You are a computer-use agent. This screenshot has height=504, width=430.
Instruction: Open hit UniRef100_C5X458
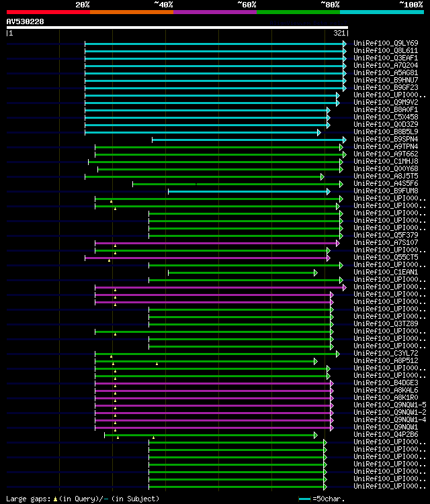tap(386, 117)
